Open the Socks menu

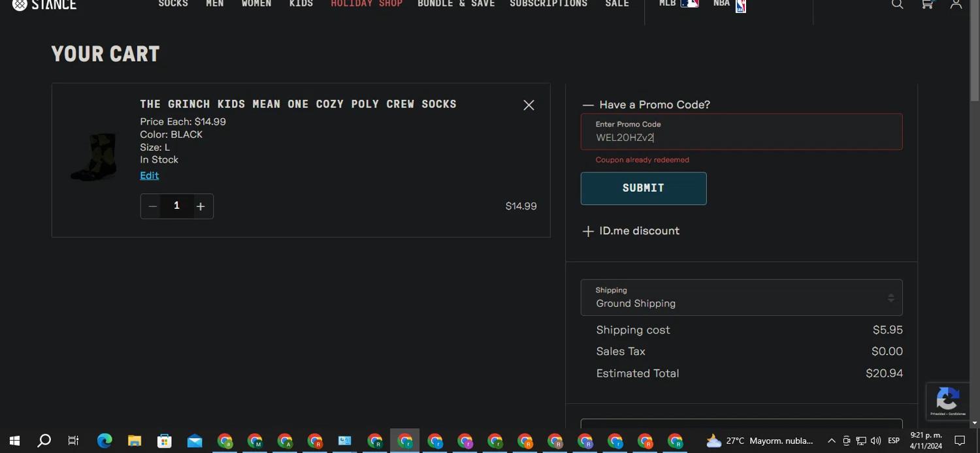pyautogui.click(x=173, y=4)
